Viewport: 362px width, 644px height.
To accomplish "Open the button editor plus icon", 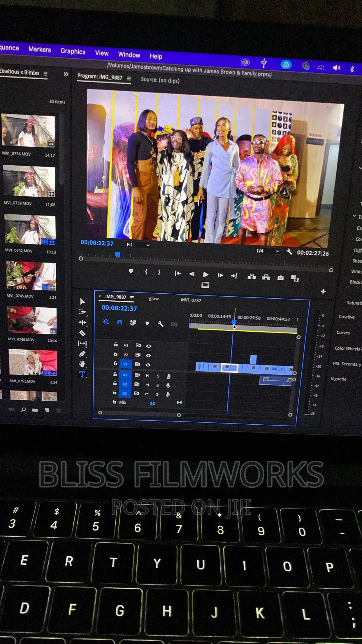I will [x=323, y=291].
